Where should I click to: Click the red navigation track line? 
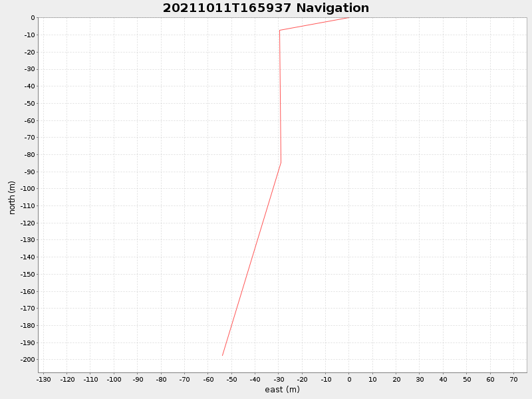point(280,102)
